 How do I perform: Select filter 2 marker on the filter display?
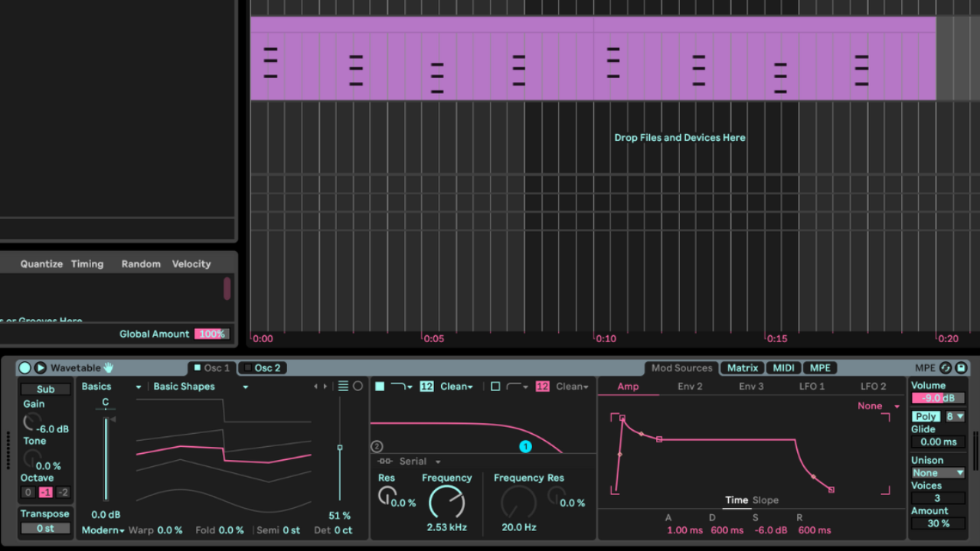(x=376, y=446)
